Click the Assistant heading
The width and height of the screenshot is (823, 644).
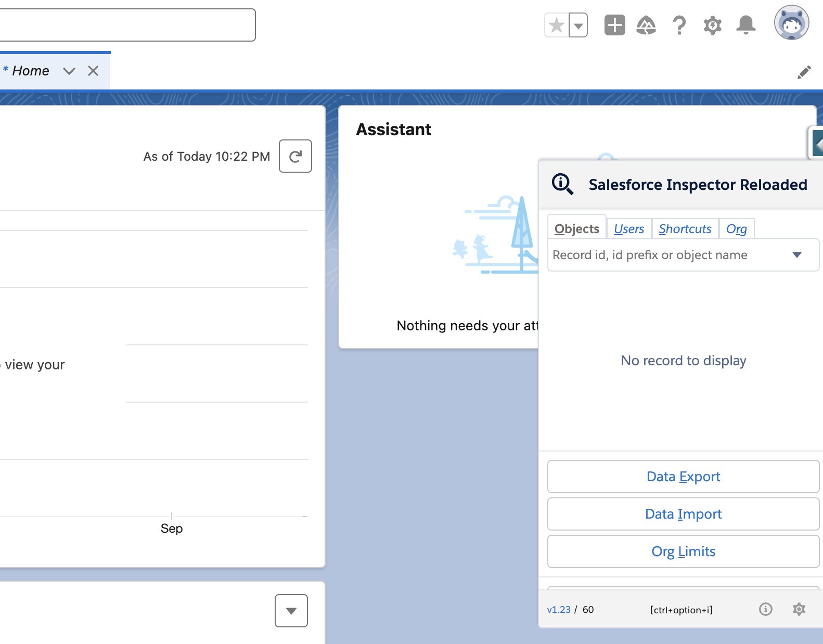click(394, 129)
